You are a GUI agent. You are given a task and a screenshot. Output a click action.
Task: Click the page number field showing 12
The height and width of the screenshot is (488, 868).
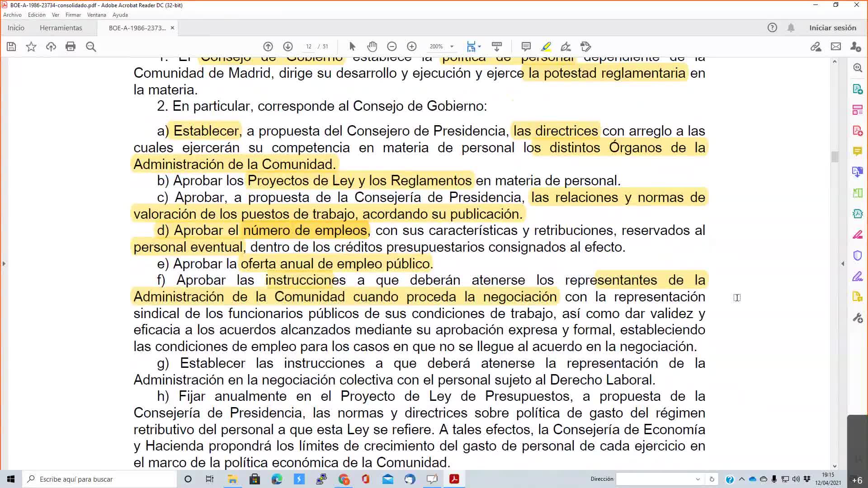click(309, 47)
